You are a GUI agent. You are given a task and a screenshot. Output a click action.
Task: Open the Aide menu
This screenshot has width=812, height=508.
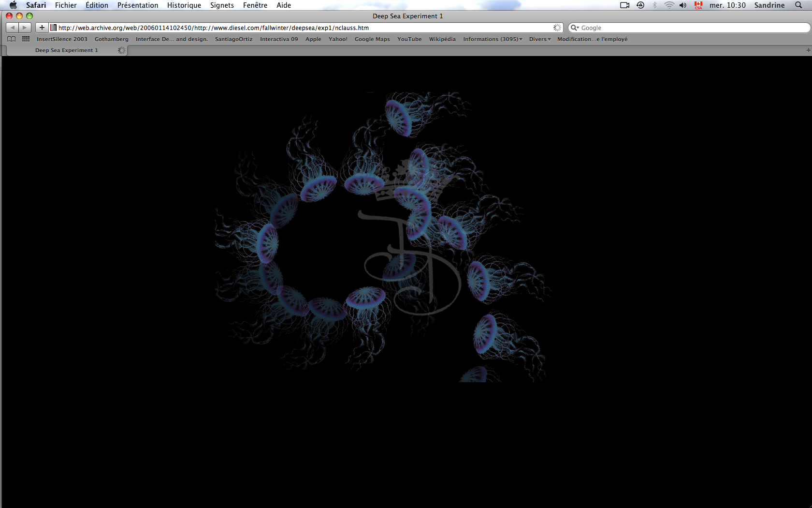coord(284,5)
